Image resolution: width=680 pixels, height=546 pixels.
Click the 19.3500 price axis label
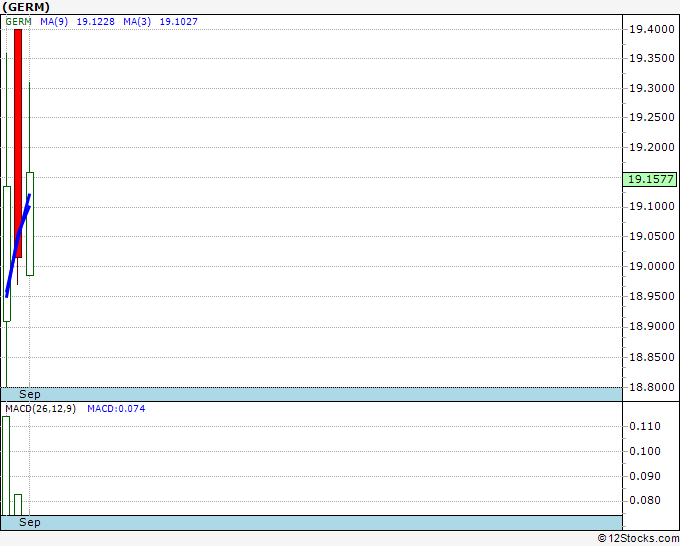point(652,59)
